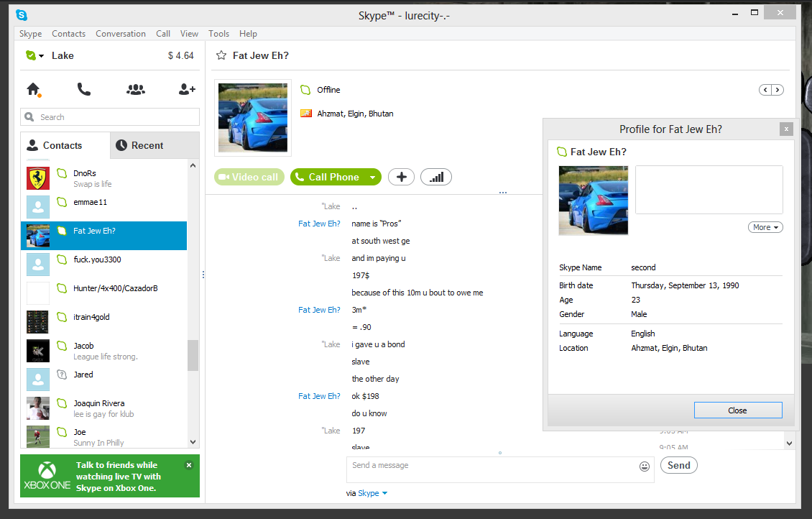Select DnoRs contact
The width and height of the screenshot is (812, 519).
coord(103,178)
